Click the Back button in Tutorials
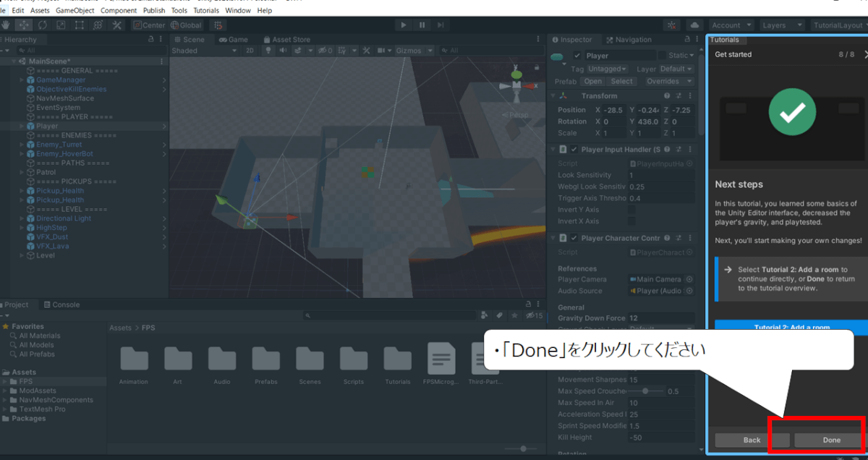Viewport: 868px width, 460px height. point(752,440)
